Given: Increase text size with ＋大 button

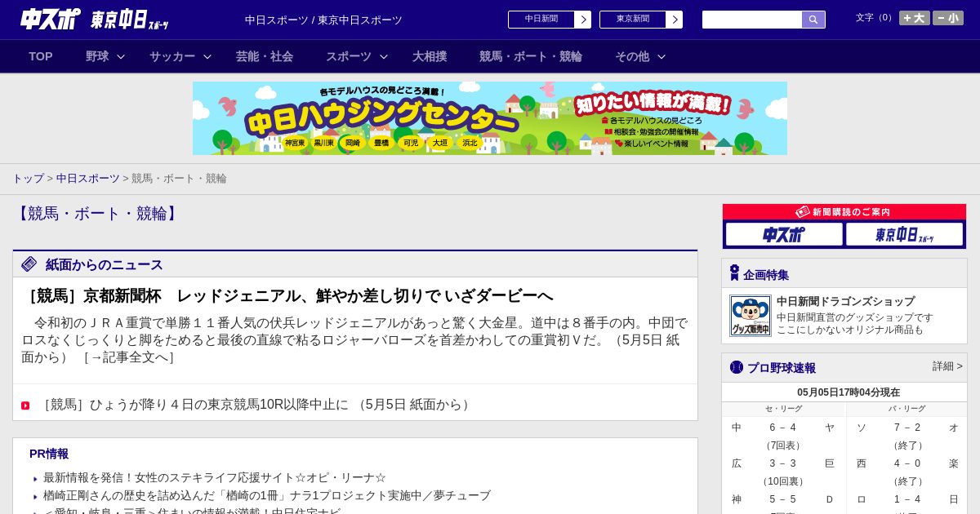Looking at the screenshot, I should pyautogui.click(x=915, y=18).
